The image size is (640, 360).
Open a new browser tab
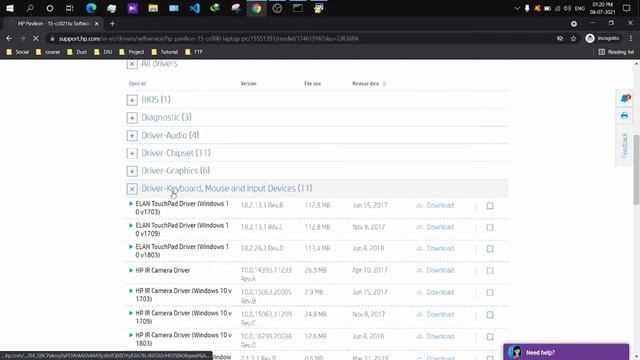pyautogui.click(x=112, y=24)
